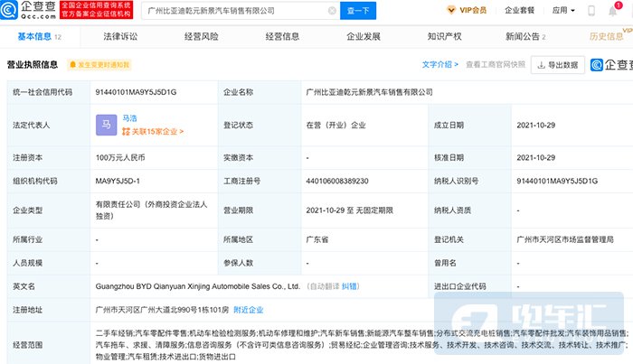Open the mobile phone app icon

click(x=591, y=11)
